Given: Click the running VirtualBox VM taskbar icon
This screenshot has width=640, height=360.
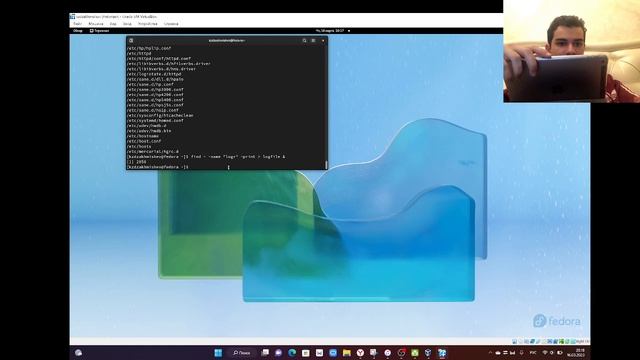Looking at the screenshot, I should point(442,353).
